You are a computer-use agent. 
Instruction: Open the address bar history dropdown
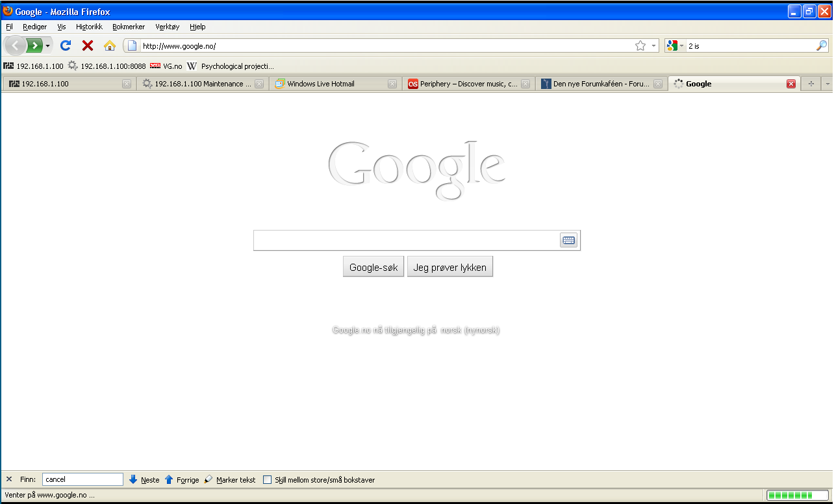pos(653,45)
